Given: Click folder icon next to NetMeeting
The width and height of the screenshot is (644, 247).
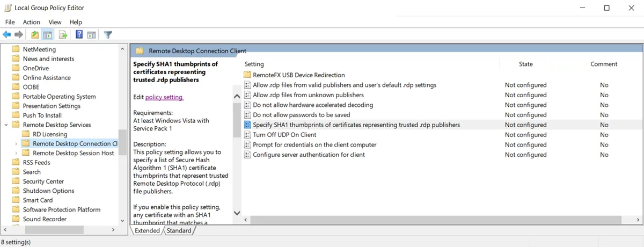Looking at the screenshot, I should (16, 49).
